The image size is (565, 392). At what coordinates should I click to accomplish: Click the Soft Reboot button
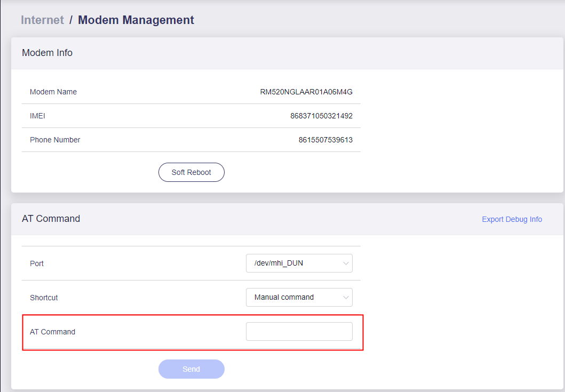click(x=191, y=172)
